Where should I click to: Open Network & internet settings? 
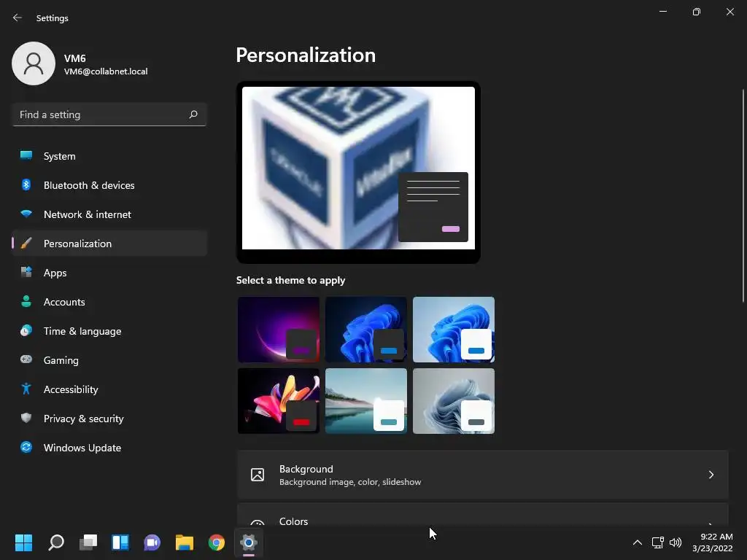click(109, 214)
